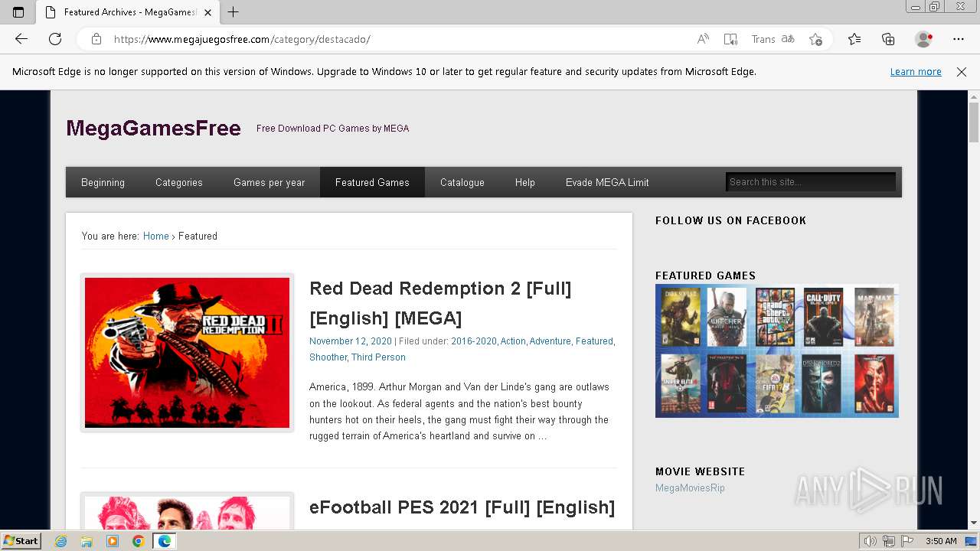Open the November 12, 2020 date link

click(351, 341)
